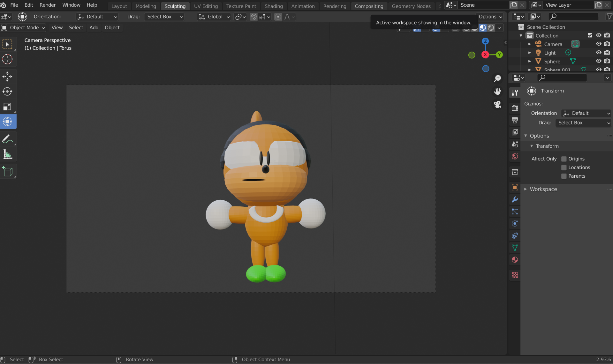This screenshot has width=613, height=364.
Task: Click the Z axis on navigation gizmo
Action: (485, 41)
